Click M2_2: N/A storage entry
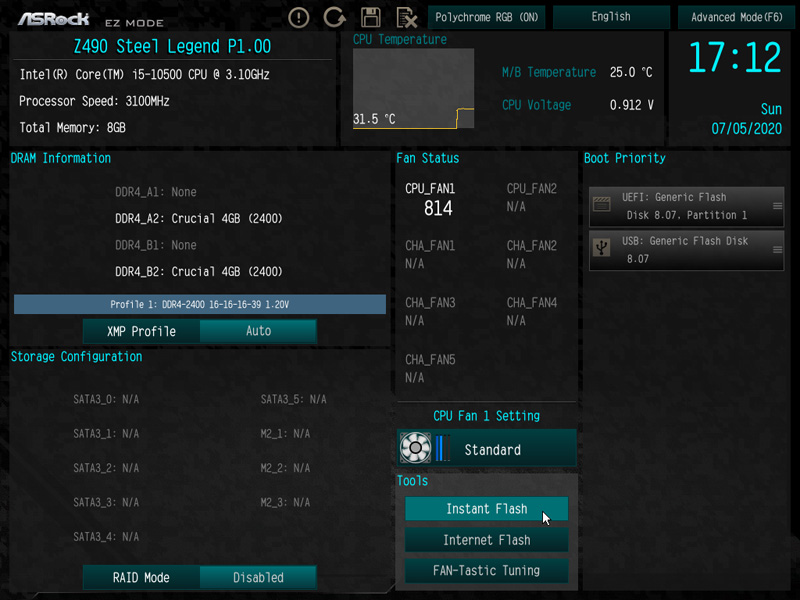The image size is (800, 600). pyautogui.click(x=285, y=468)
